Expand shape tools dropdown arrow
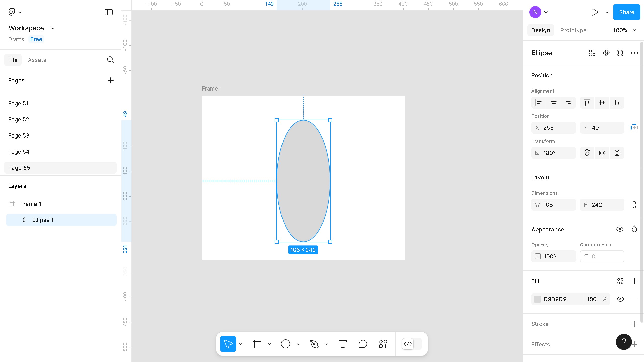Screen dimensions: 644x362 298,344
